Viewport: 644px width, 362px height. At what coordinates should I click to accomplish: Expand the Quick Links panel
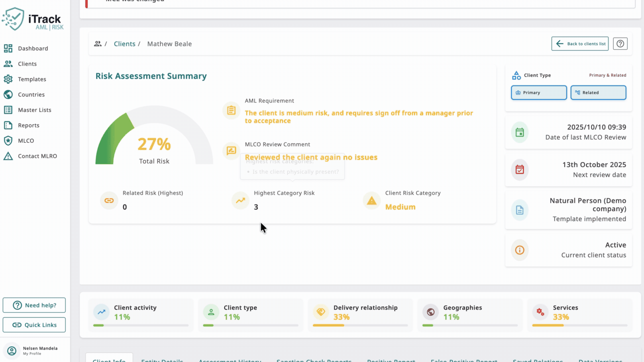[x=34, y=325]
